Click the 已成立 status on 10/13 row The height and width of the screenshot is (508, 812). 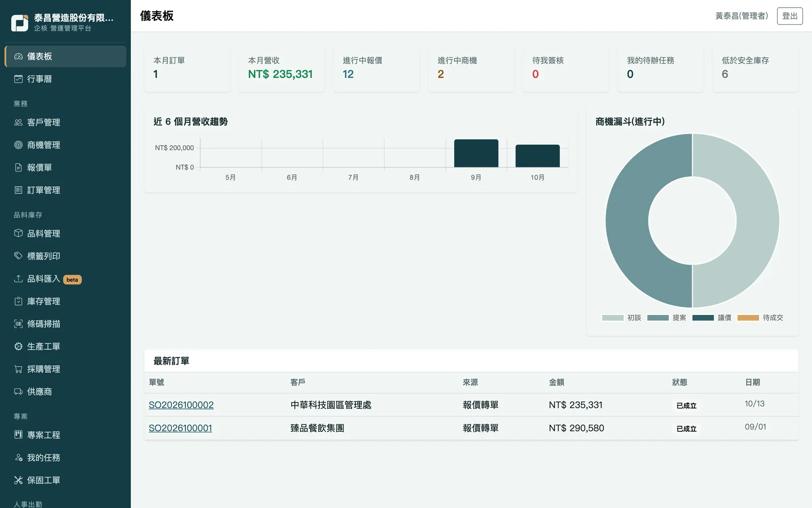pos(686,405)
